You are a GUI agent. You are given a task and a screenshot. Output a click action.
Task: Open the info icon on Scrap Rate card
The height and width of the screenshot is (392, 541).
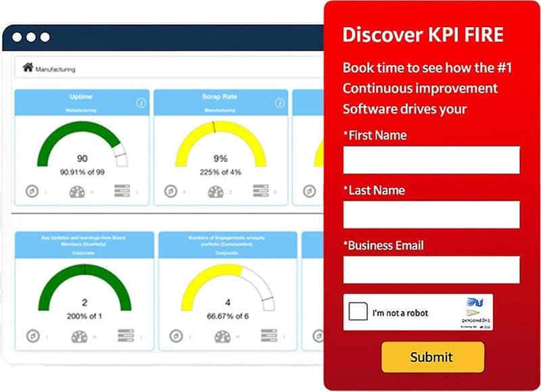coord(280,103)
